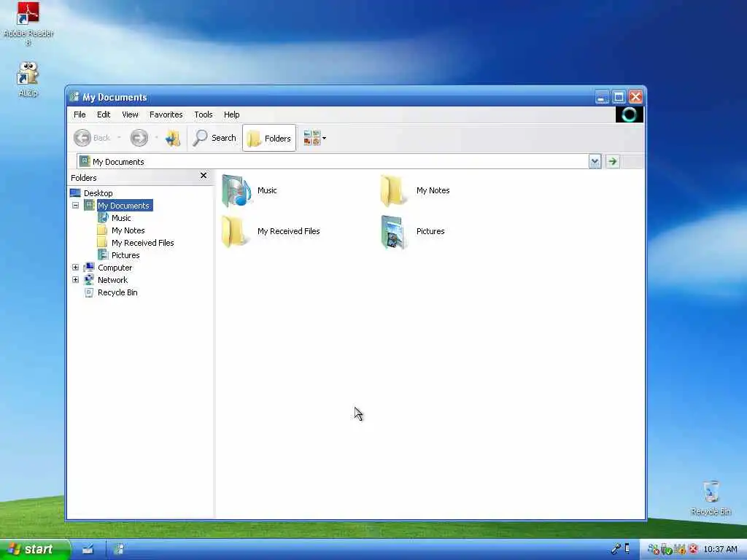Expand the Network tree node
Screen dimensions: 747x560
point(75,280)
